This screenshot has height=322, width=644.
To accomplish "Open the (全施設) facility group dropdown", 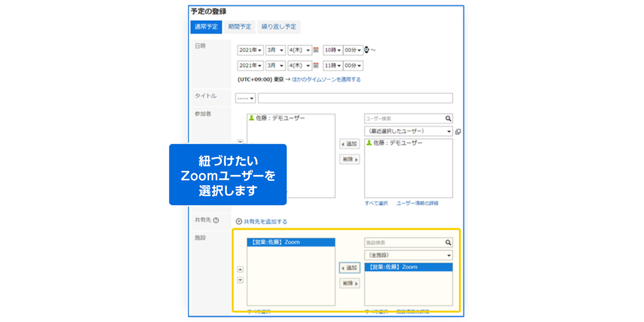I will [408, 255].
